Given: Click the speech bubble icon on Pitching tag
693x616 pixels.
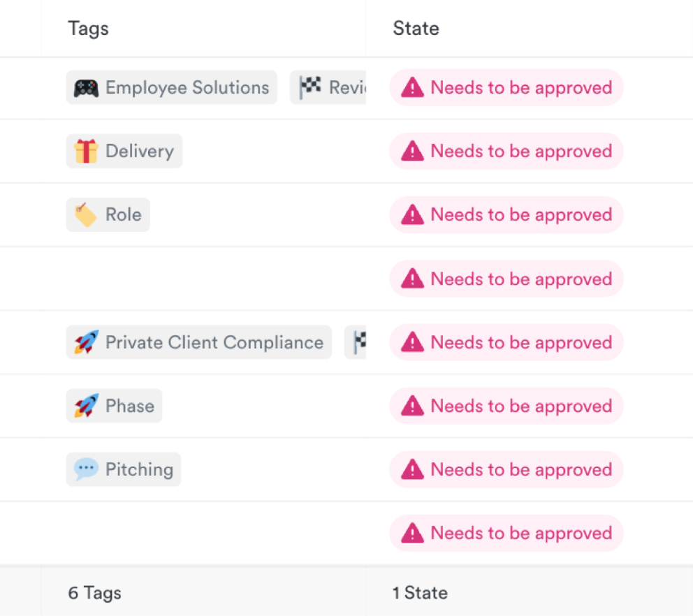Looking at the screenshot, I should [x=87, y=470].
